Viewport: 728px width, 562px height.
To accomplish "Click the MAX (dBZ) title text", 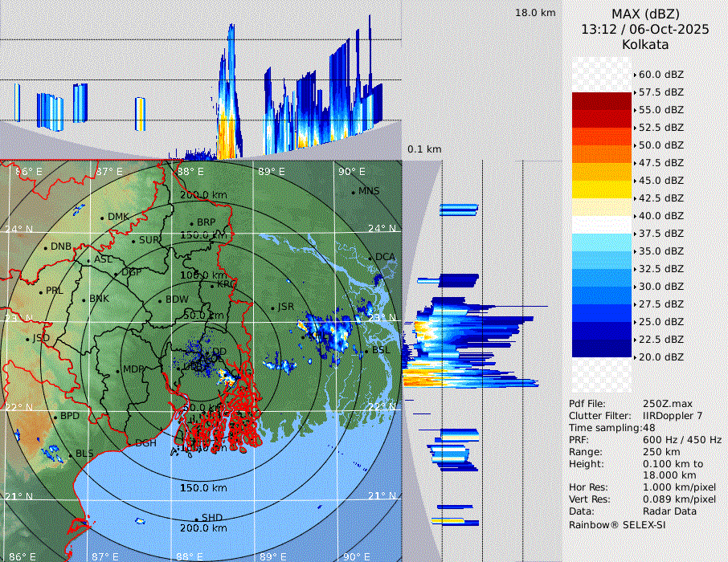I will coord(645,14).
